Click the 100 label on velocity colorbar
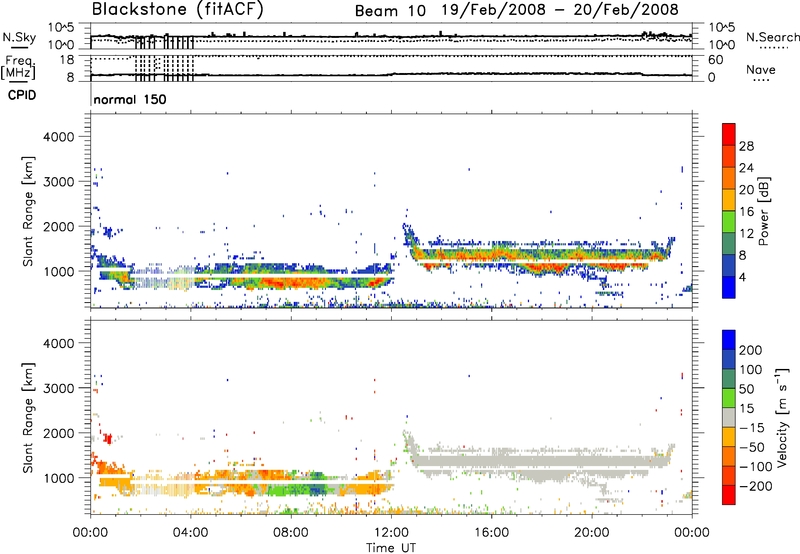 pyautogui.click(x=751, y=370)
